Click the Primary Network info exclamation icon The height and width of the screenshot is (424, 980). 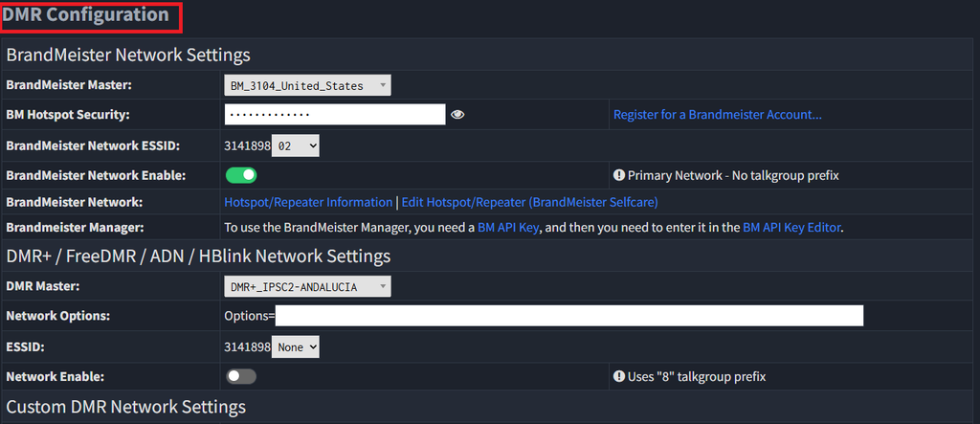(x=619, y=176)
